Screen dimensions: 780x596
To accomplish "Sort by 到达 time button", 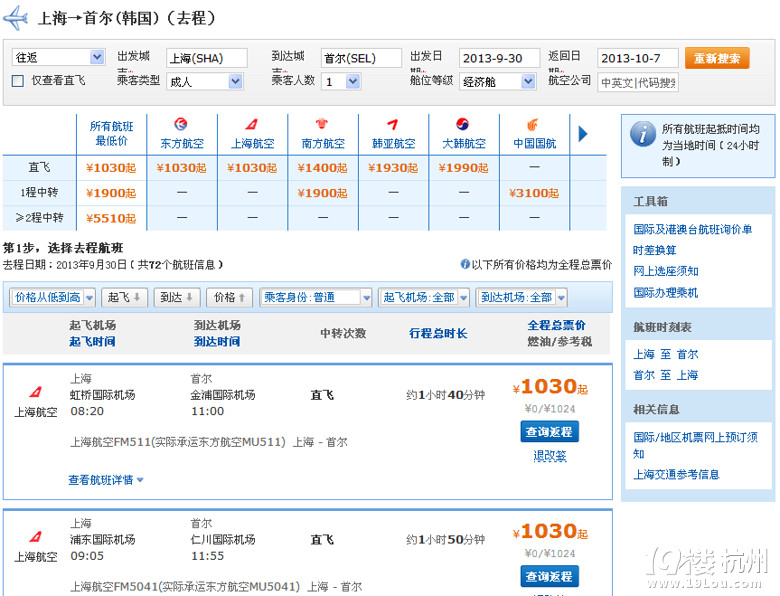I will point(177,298).
